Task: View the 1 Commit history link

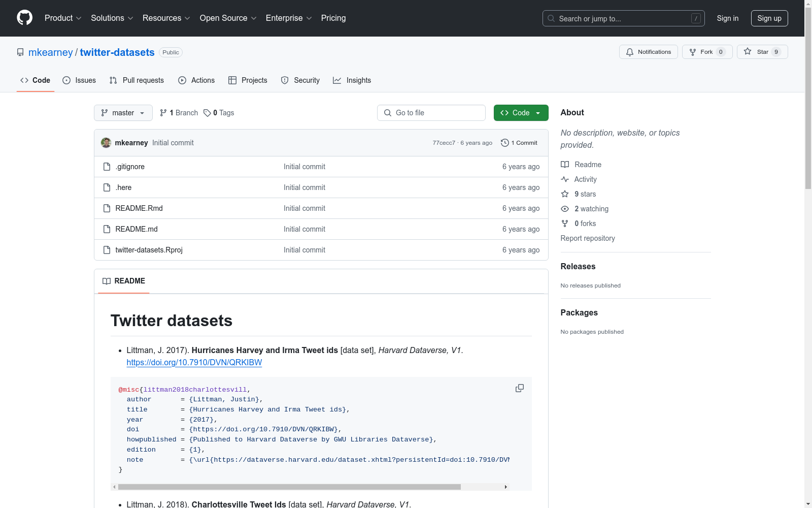Action: 519,143
